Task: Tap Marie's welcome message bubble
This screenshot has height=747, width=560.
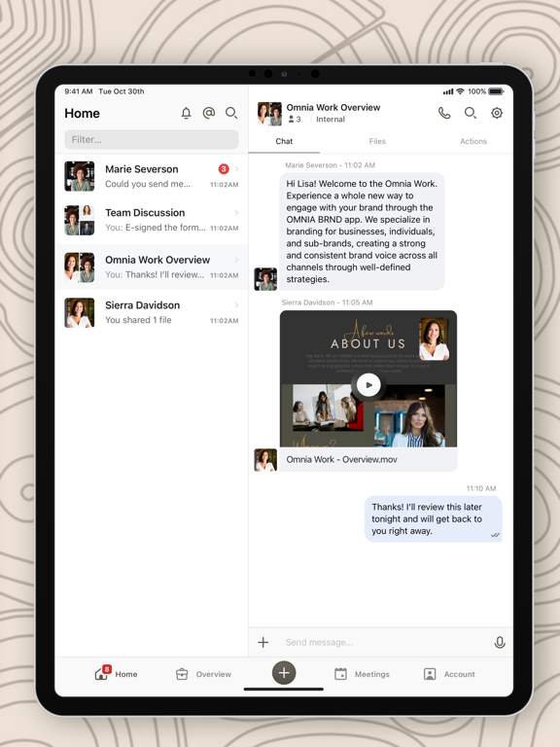Action: (362, 231)
